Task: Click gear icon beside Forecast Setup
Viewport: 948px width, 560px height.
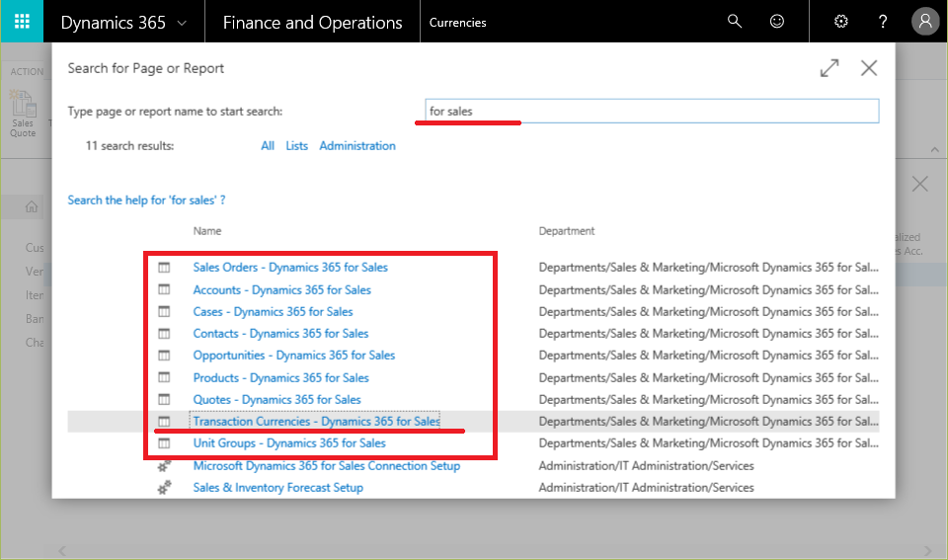Action: click(164, 488)
